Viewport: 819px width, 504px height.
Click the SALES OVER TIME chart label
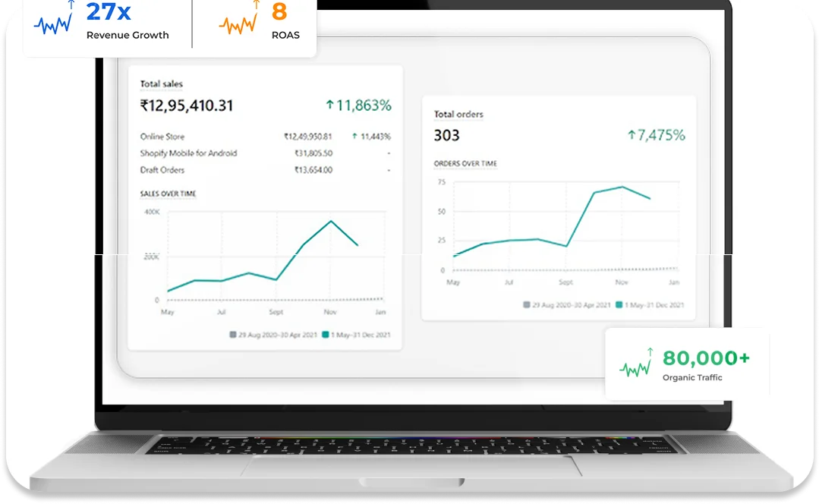pos(168,194)
